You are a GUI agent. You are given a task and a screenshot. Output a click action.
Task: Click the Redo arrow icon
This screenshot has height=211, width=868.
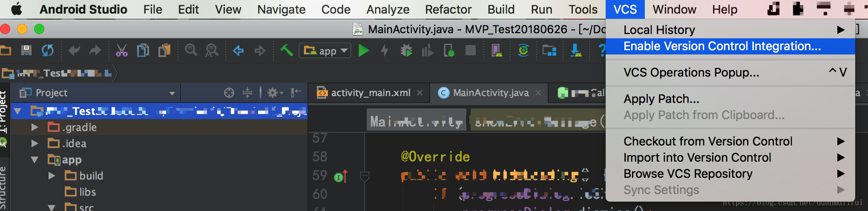pos(95,51)
